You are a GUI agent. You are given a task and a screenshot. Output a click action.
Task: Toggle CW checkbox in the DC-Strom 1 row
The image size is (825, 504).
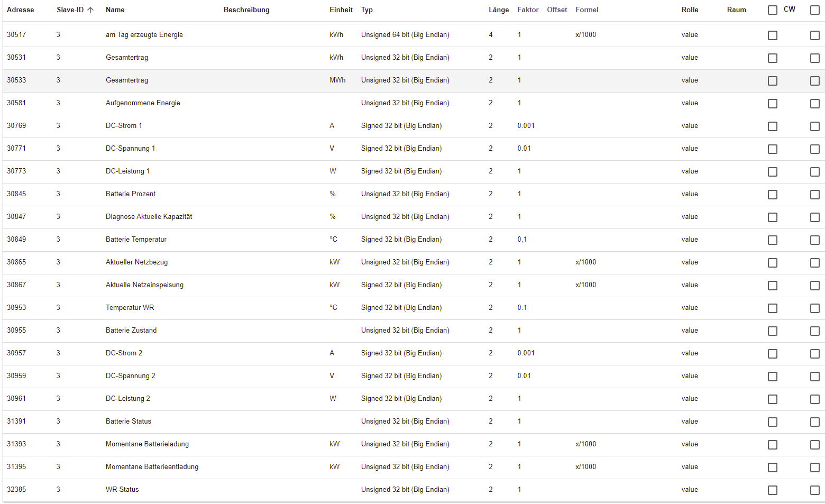[x=773, y=126]
